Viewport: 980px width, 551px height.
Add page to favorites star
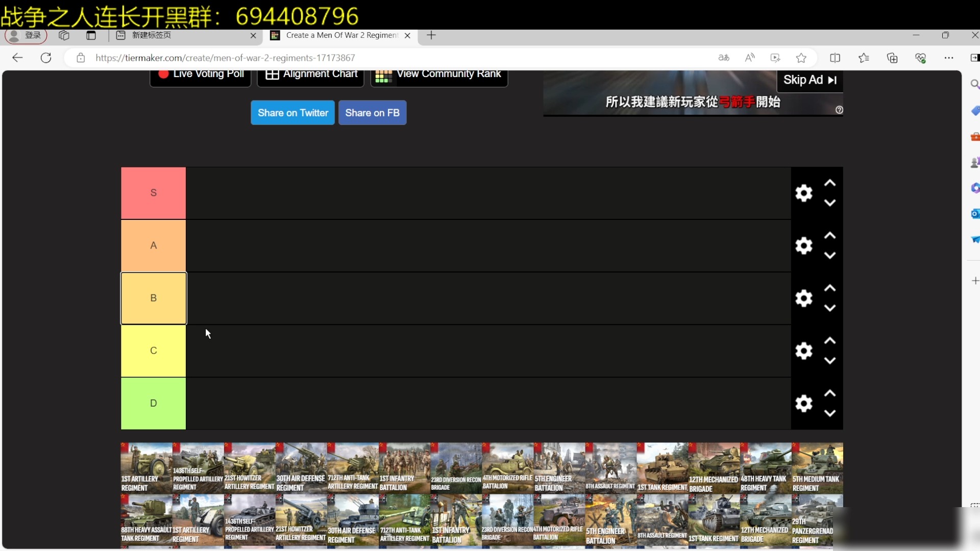pyautogui.click(x=801, y=58)
